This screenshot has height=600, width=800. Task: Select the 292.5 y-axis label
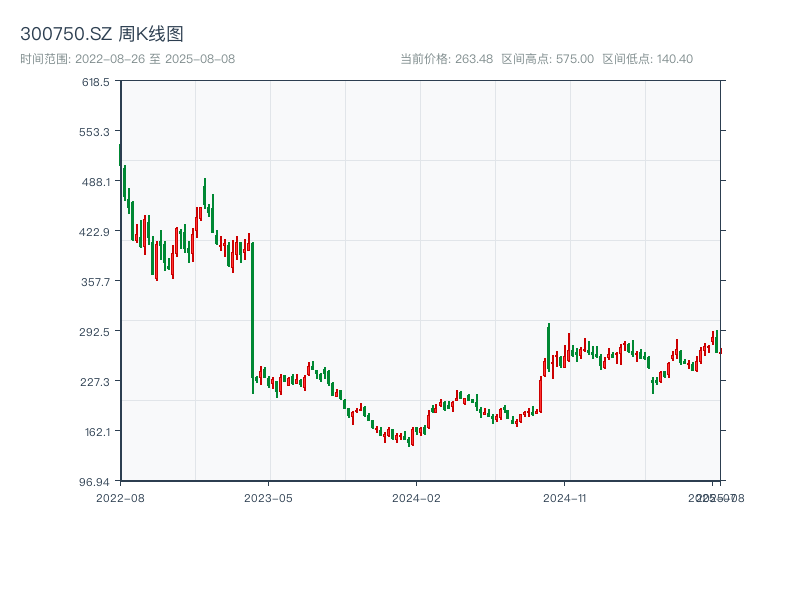(x=96, y=332)
